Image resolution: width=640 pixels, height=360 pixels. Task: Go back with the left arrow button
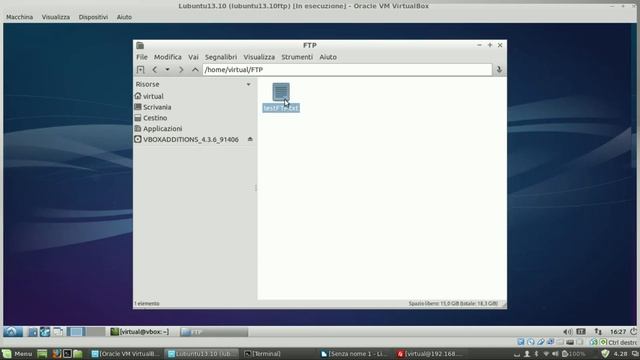(x=155, y=70)
